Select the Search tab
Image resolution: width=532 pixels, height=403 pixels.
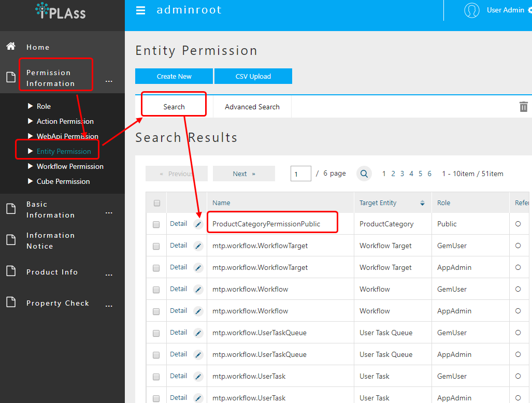[174, 107]
